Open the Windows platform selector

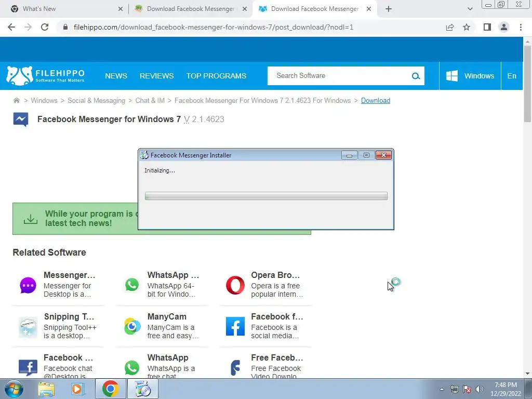click(470, 76)
